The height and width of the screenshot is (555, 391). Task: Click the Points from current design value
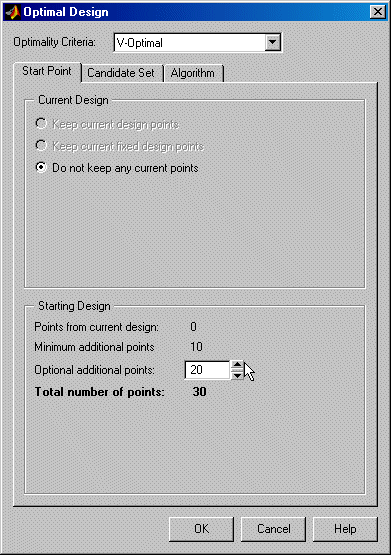[x=193, y=326]
